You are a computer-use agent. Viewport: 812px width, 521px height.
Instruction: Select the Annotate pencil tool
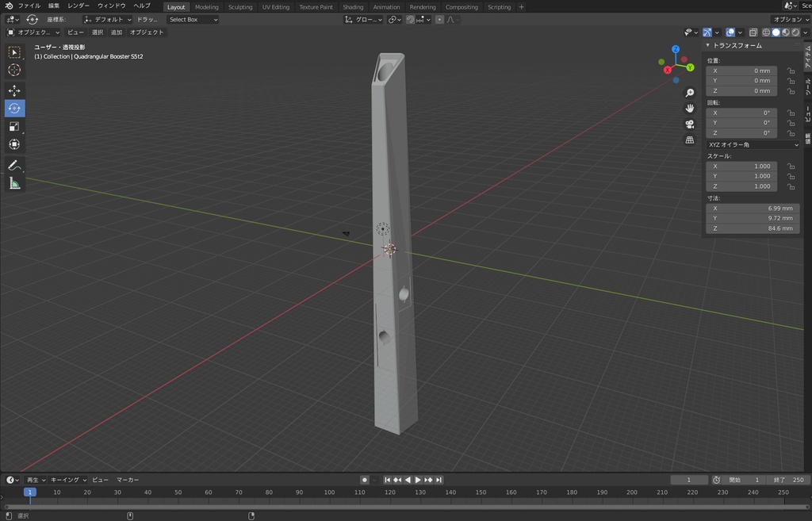(14, 166)
